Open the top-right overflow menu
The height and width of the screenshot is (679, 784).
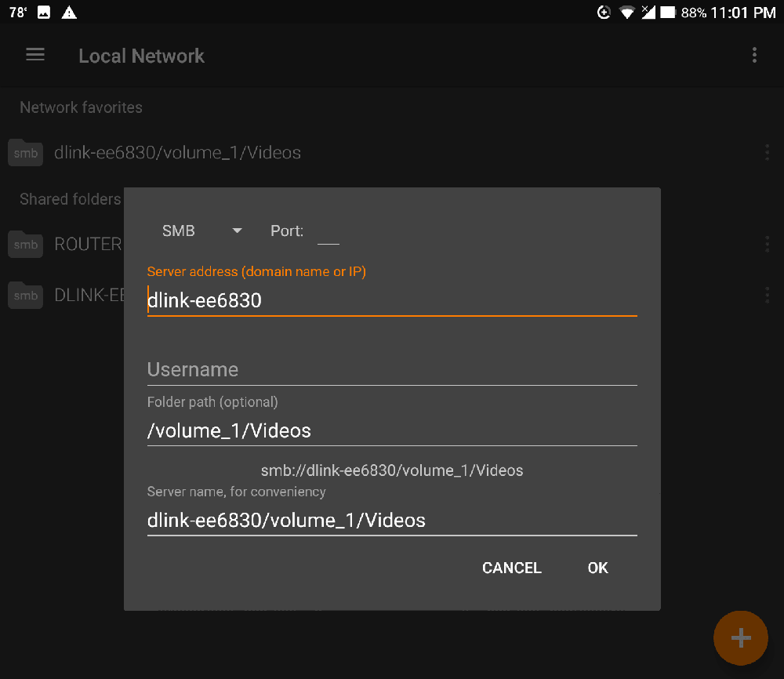754,55
